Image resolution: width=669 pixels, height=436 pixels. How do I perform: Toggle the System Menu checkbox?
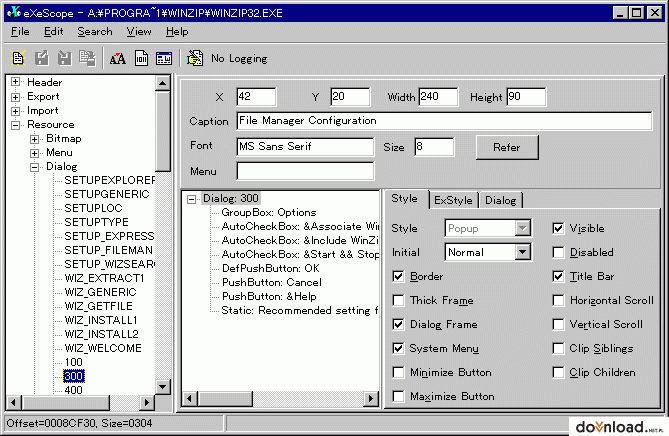398,348
